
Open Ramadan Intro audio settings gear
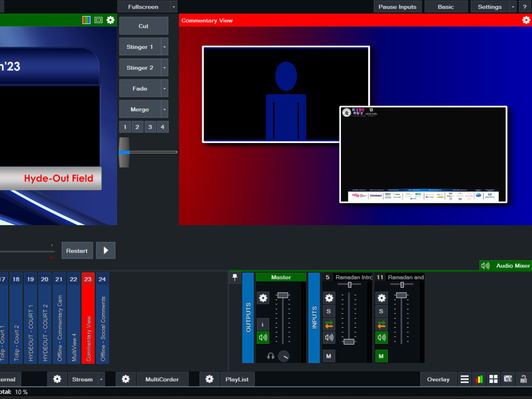329,298
